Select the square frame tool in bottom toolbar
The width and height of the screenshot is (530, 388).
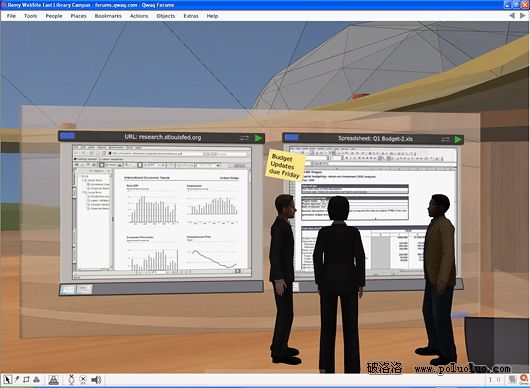pos(26,380)
